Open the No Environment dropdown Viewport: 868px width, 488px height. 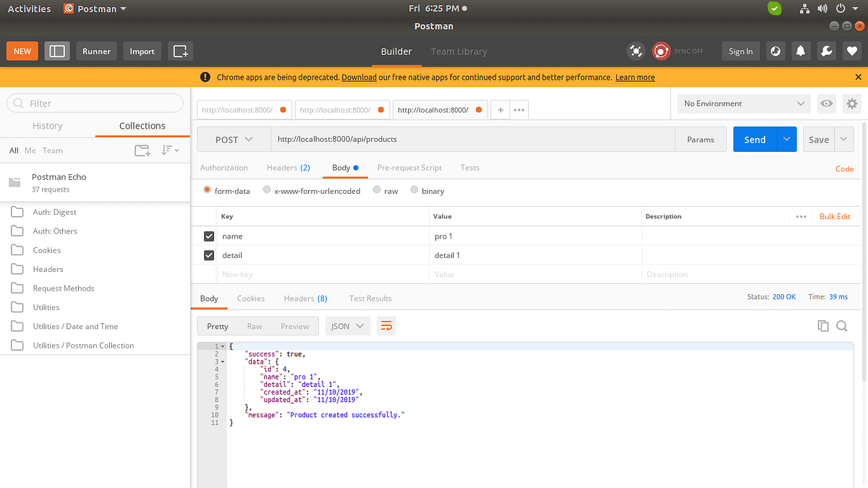pos(743,103)
